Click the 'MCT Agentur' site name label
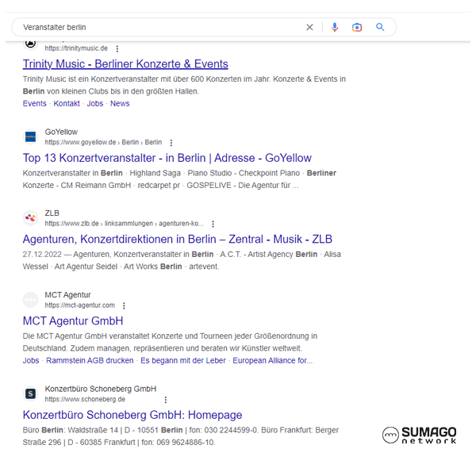 [x=67, y=295]
